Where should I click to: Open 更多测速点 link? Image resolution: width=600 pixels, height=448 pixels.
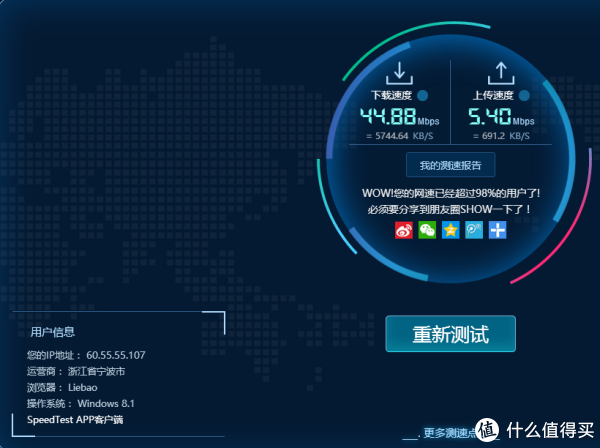[x=450, y=433]
